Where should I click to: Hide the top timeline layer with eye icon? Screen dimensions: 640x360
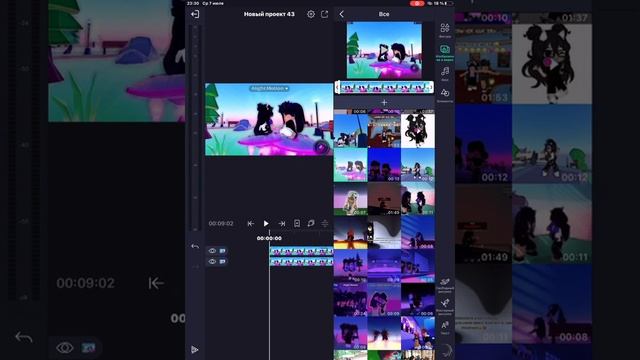click(212, 251)
